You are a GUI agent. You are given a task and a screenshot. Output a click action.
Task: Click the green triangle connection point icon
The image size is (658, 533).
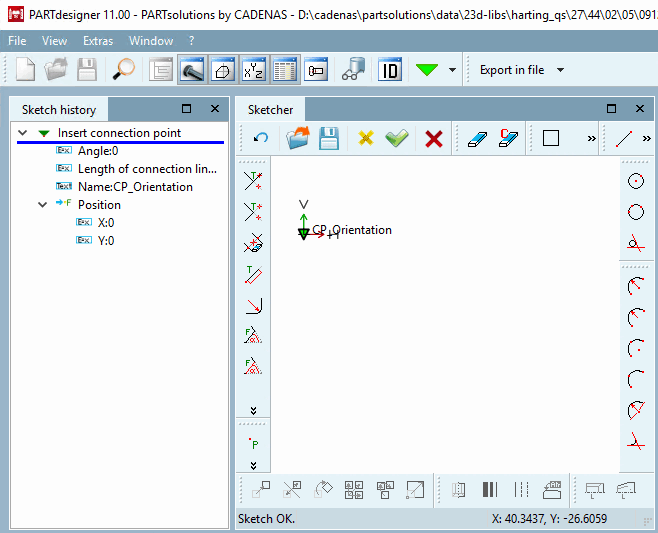(427, 70)
